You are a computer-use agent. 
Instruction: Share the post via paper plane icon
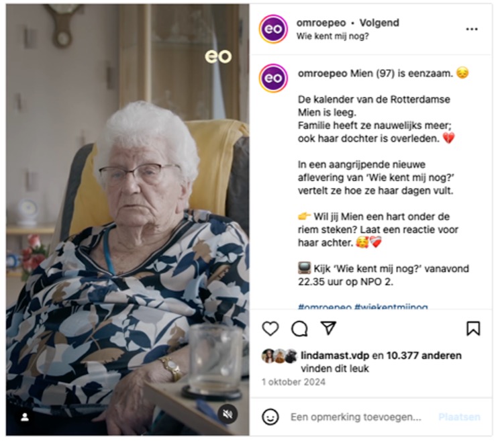328,328
